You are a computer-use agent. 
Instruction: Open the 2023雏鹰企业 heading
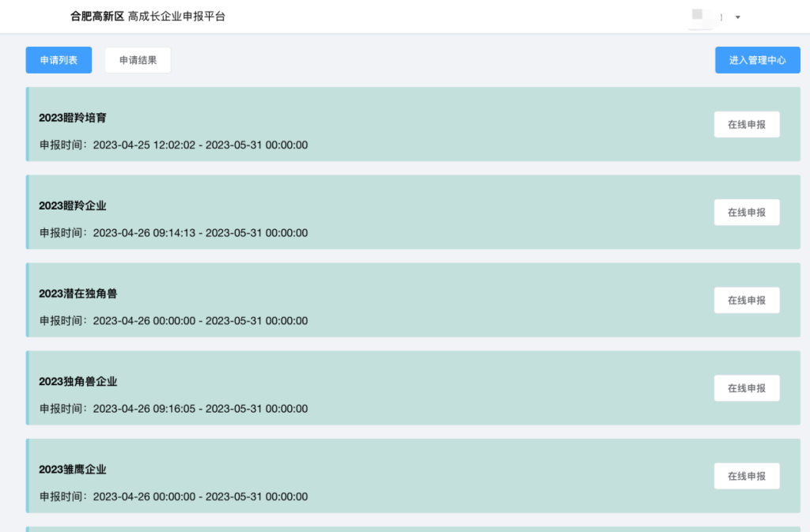73,469
